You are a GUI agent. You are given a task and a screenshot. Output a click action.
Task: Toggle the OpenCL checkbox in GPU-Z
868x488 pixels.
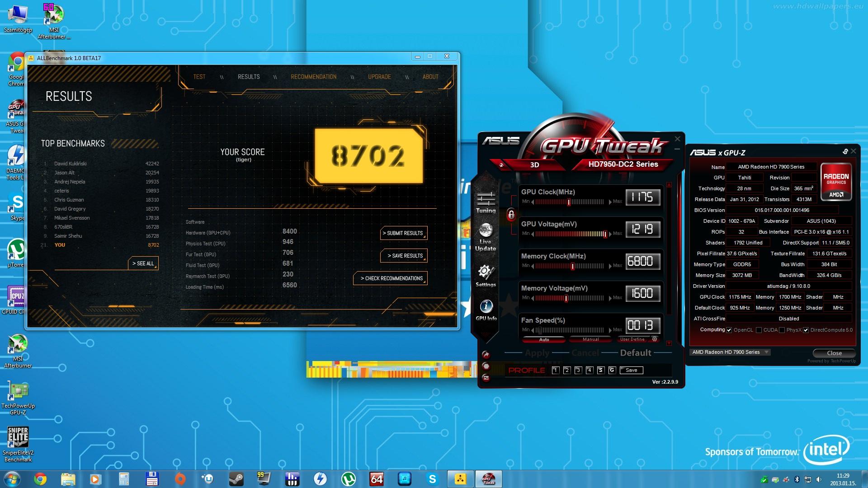click(x=729, y=330)
